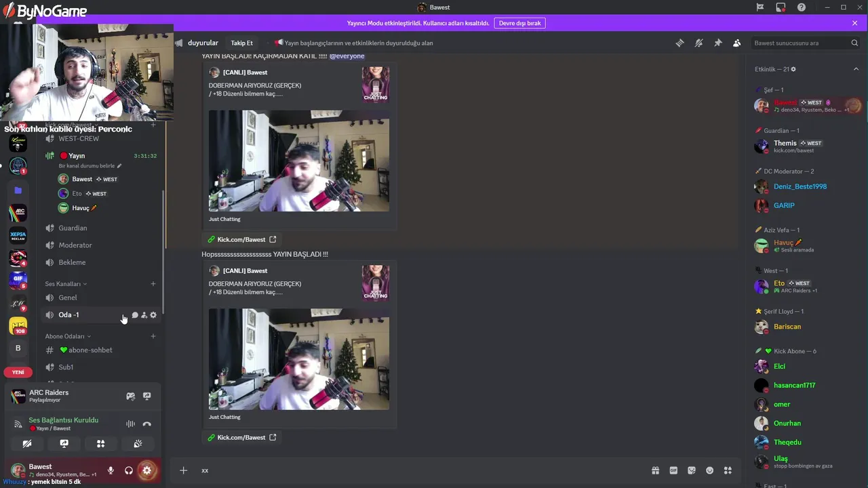The height and width of the screenshot is (488, 868).
Task: Select the 'Sub1' voice channel
Action: (x=100, y=367)
